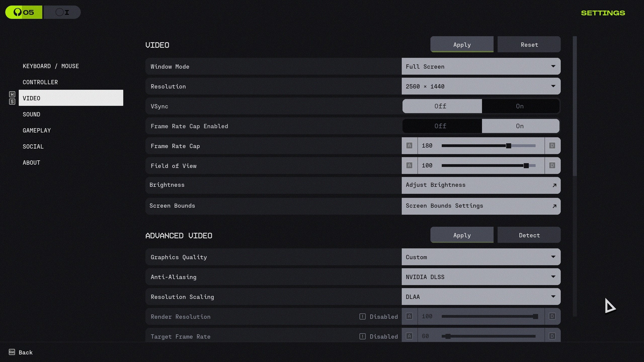Turn VSync On
This screenshot has height=362, width=644.
tap(520, 106)
